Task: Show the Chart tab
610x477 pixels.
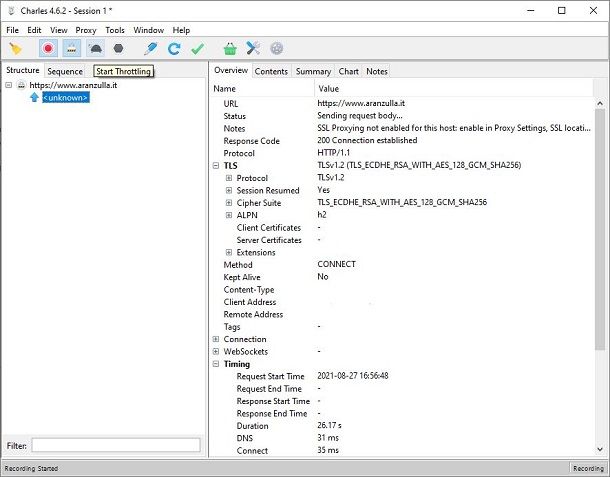Action: pos(349,71)
